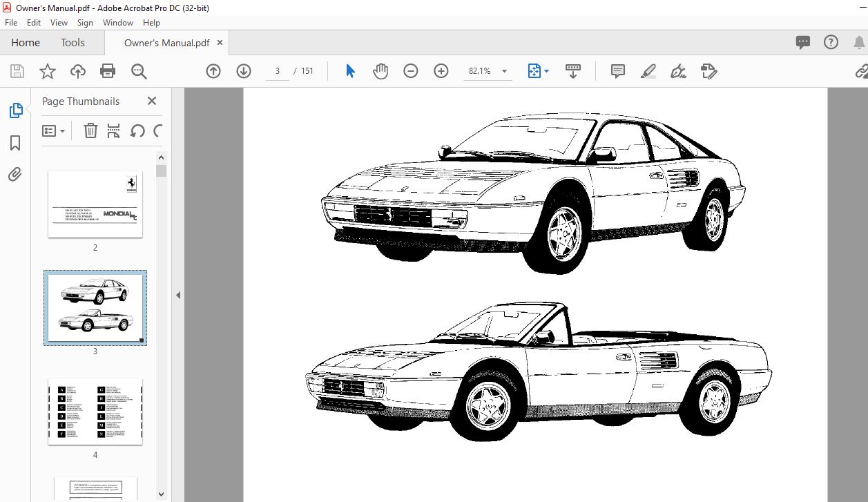Open the thumbnails options dropdown
This screenshot has width=868, height=502.
pos(54,131)
